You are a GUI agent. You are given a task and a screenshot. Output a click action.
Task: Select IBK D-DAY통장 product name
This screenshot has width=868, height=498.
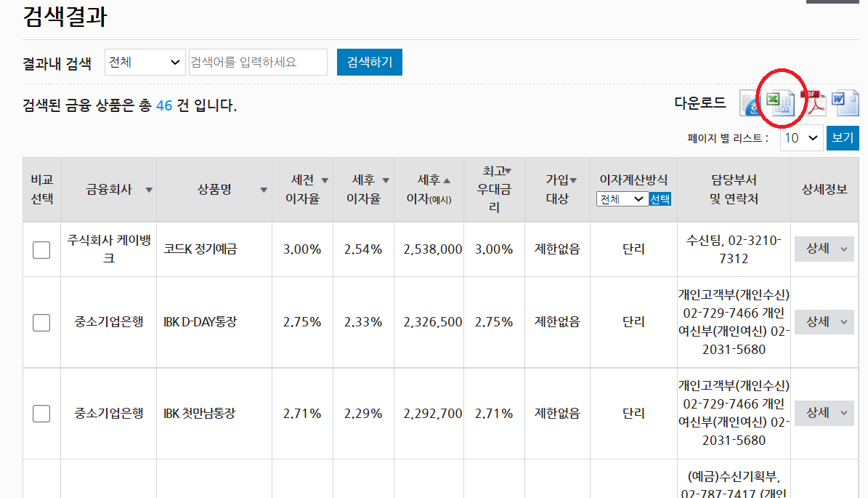[200, 322]
